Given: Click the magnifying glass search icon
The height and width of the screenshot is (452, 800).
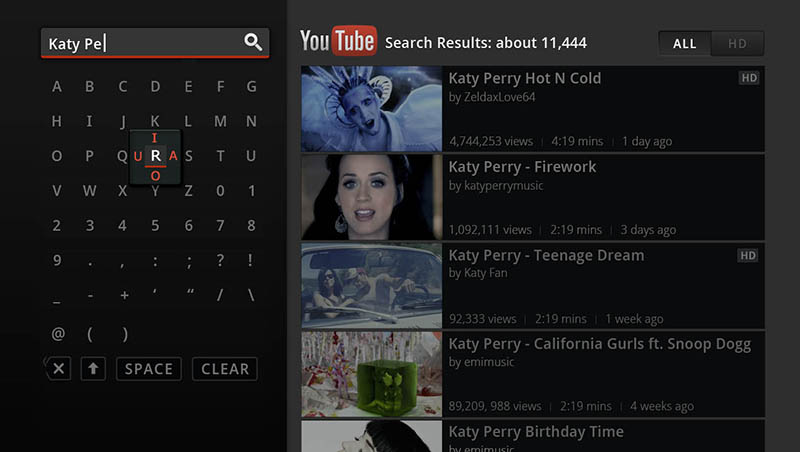Looking at the screenshot, I should pyautogui.click(x=253, y=42).
